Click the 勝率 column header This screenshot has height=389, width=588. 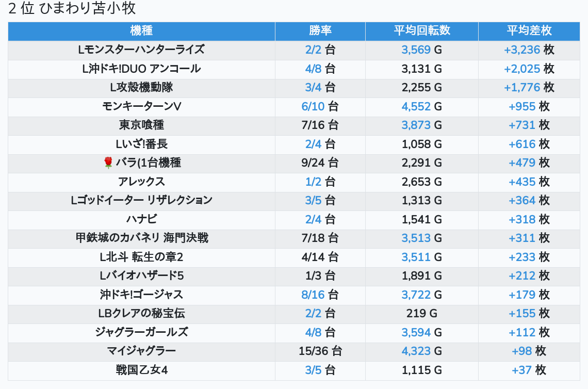[x=320, y=30]
